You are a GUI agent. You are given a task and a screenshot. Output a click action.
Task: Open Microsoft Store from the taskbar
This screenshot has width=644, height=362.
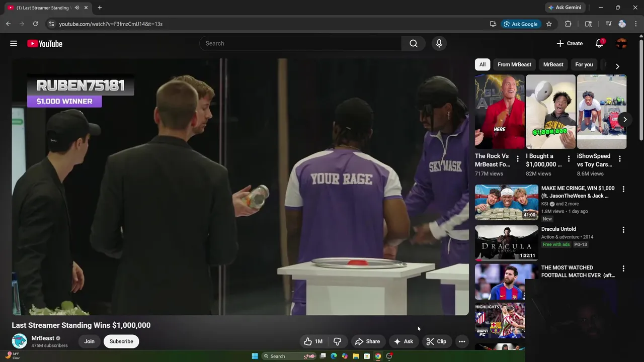pyautogui.click(x=367, y=356)
